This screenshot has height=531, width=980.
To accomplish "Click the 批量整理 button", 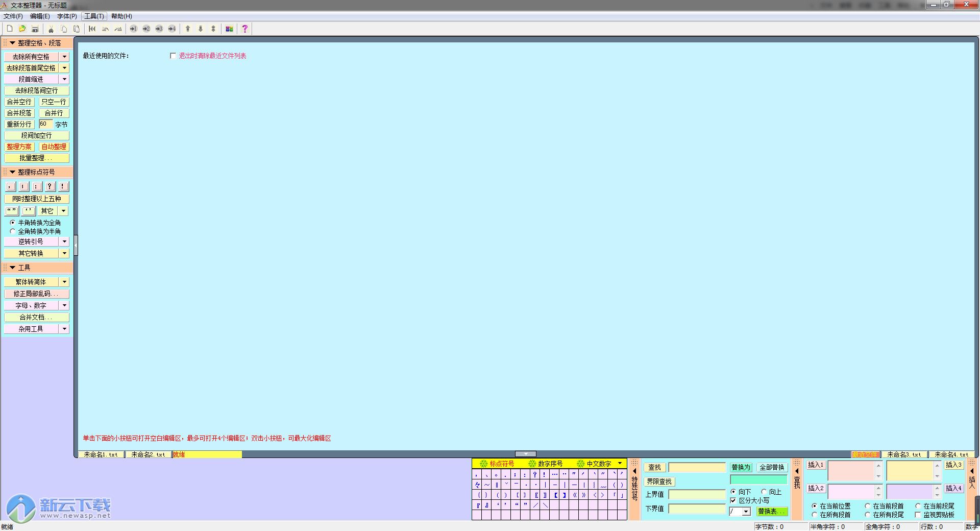I will 36,158.
